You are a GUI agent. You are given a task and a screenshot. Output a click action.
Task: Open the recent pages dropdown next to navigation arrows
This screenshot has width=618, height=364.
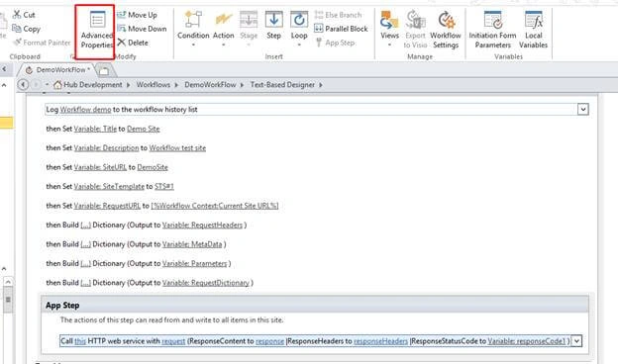[x=47, y=85]
